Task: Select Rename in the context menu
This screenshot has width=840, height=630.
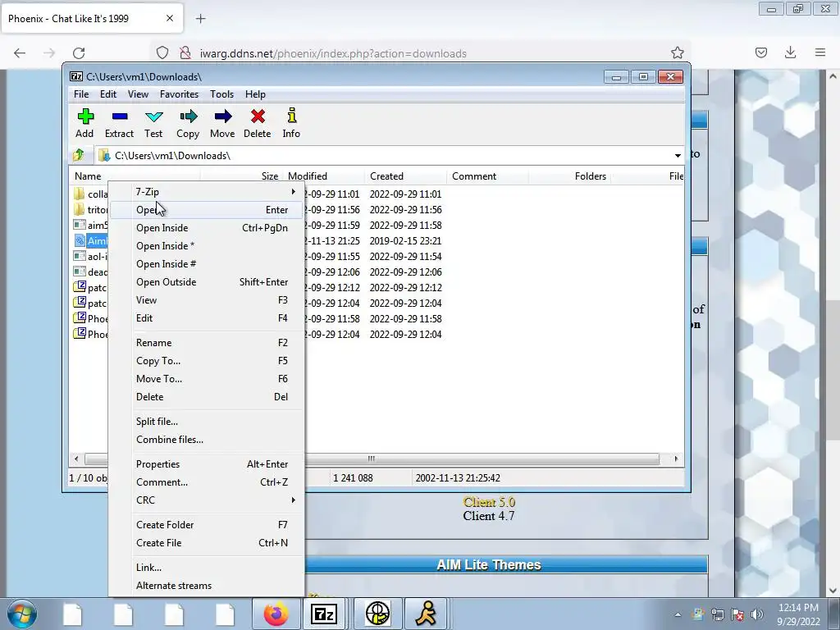Action: tap(207, 343)
